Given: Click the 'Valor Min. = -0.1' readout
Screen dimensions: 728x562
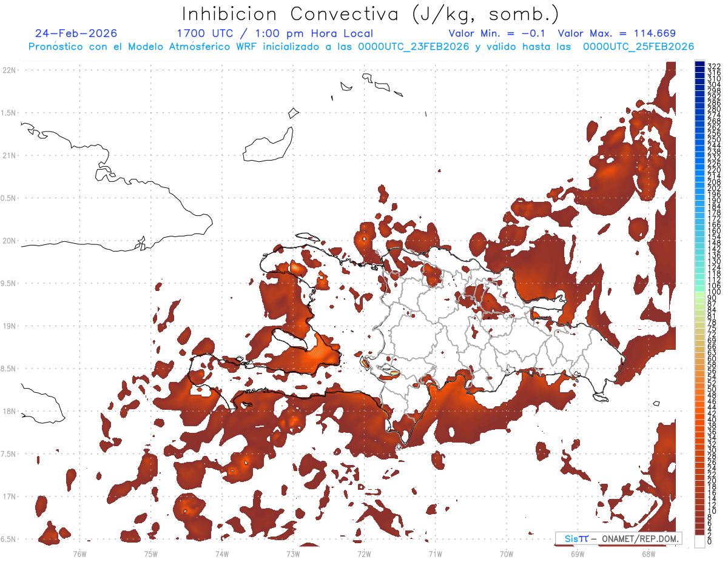Looking at the screenshot, I should [x=497, y=33].
